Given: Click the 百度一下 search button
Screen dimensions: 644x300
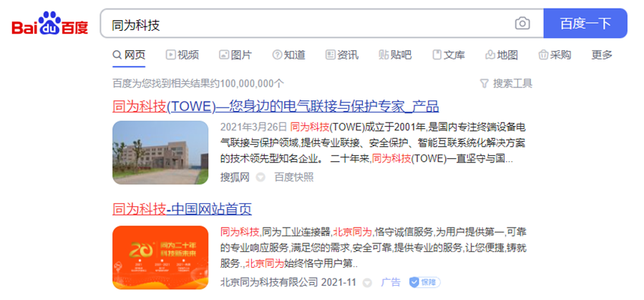Looking at the screenshot, I should point(585,24).
